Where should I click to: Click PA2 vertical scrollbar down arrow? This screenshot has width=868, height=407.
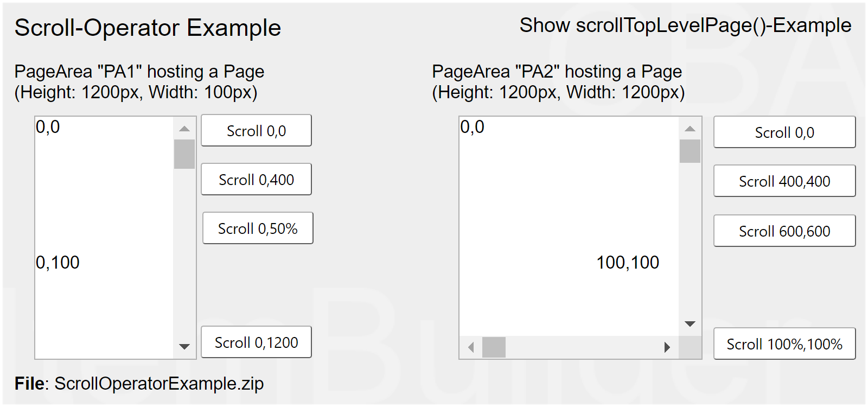(x=690, y=324)
